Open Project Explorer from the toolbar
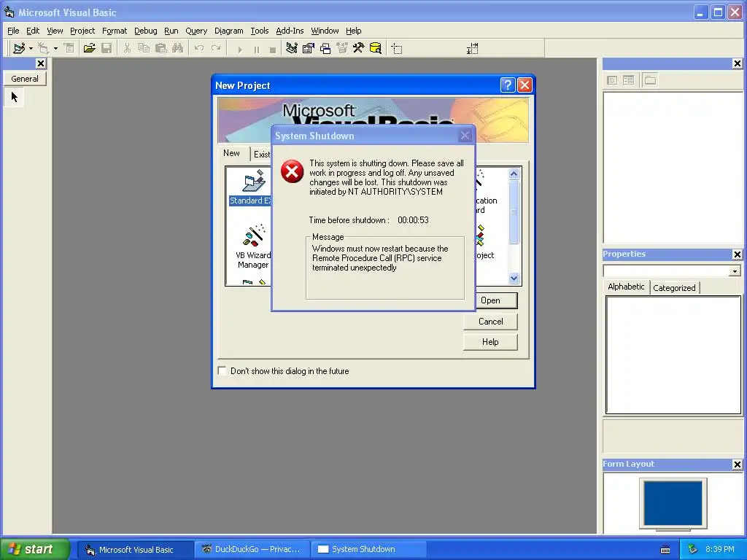The width and height of the screenshot is (747, 560). coord(292,48)
